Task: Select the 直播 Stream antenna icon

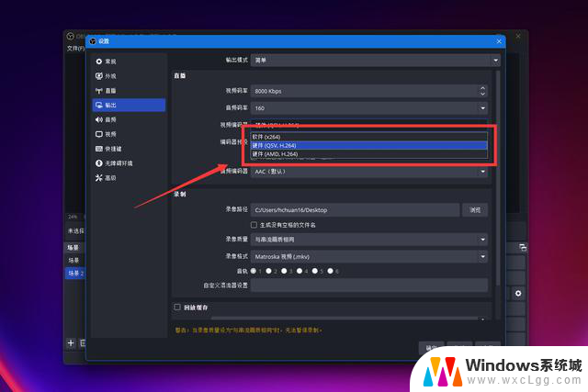Action: (x=99, y=91)
